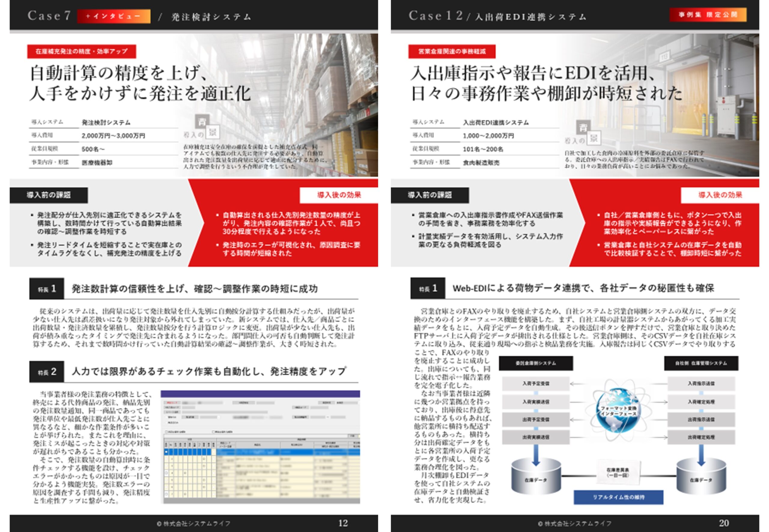
Task: Click the 委託倉庫側システム diagram header
Action: [536, 363]
